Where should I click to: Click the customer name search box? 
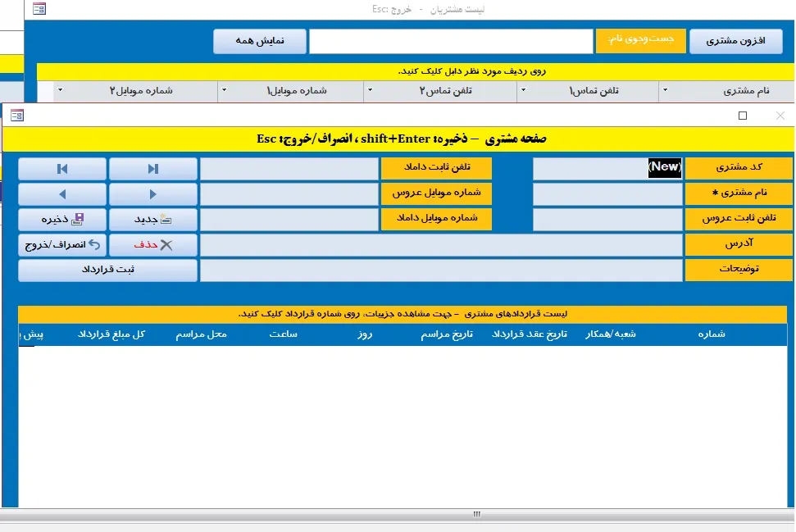(450, 42)
